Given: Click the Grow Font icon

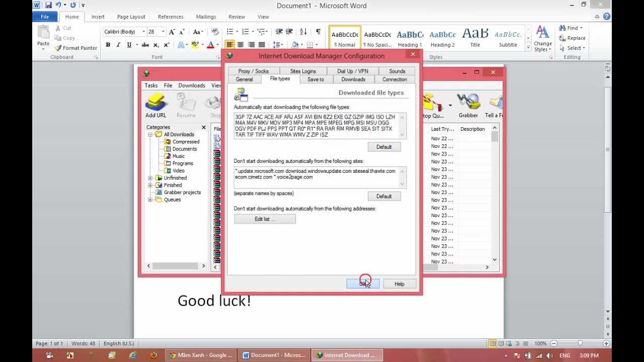Looking at the screenshot, I should [x=173, y=32].
